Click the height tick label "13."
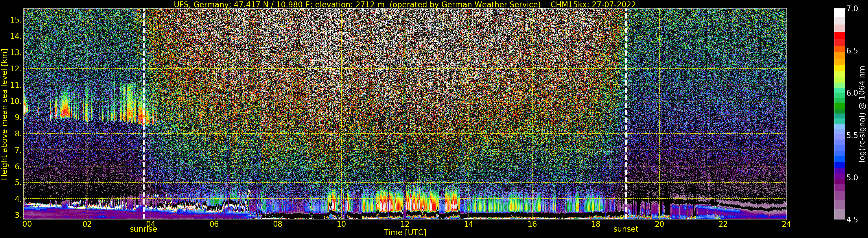868x238 pixels. [16, 53]
